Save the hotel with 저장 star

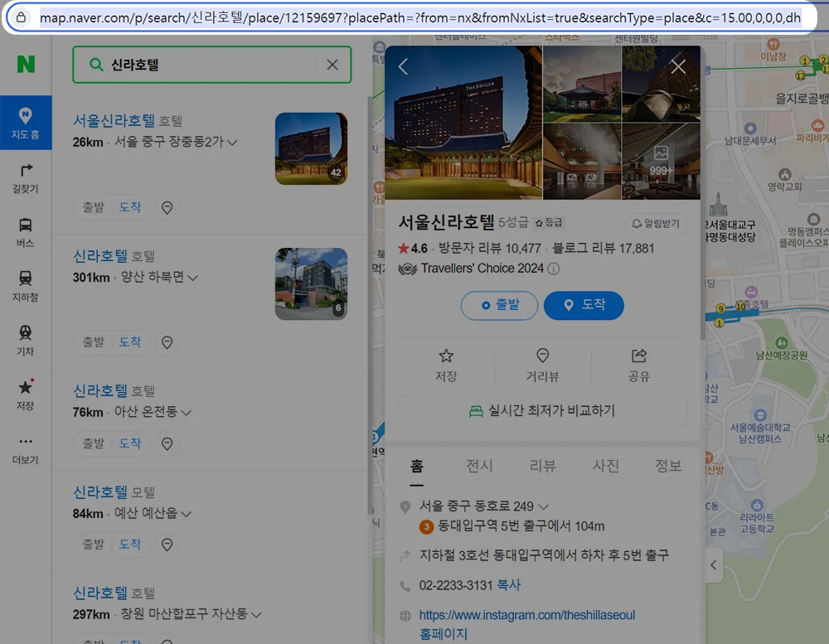point(446,366)
